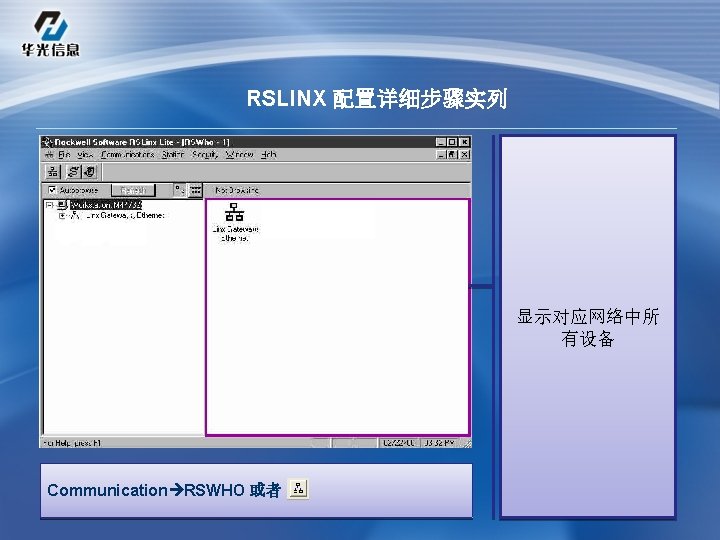Click the third toolbar icon with hand

point(90,172)
